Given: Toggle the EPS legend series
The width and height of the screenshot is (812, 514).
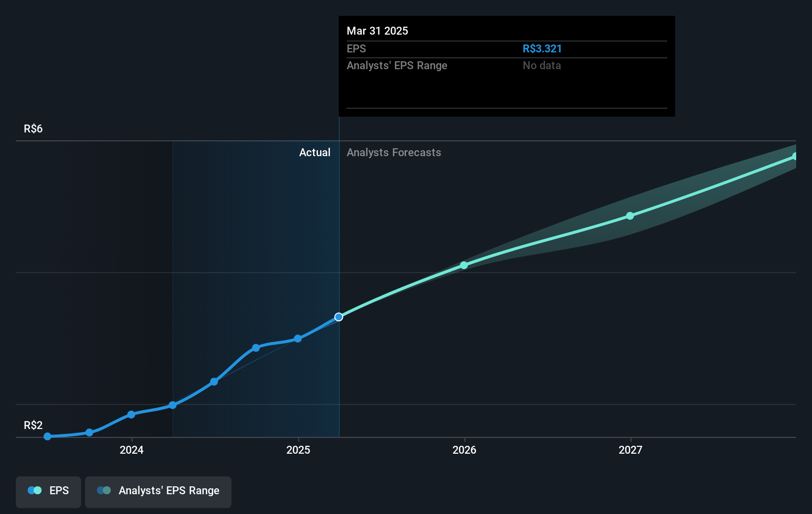Looking at the screenshot, I should tap(48, 492).
